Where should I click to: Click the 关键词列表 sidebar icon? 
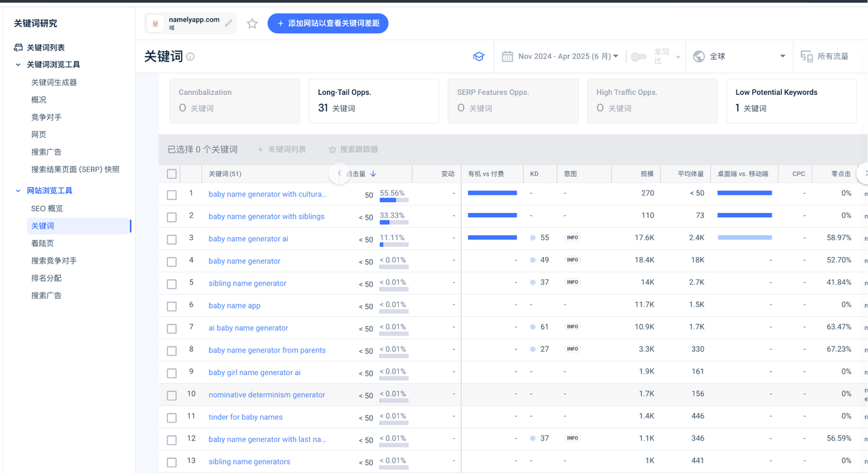pyautogui.click(x=18, y=47)
